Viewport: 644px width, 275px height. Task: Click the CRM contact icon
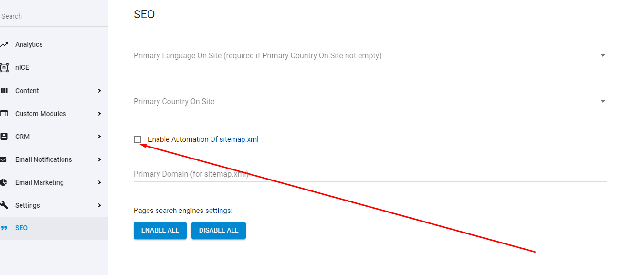[x=4, y=137]
